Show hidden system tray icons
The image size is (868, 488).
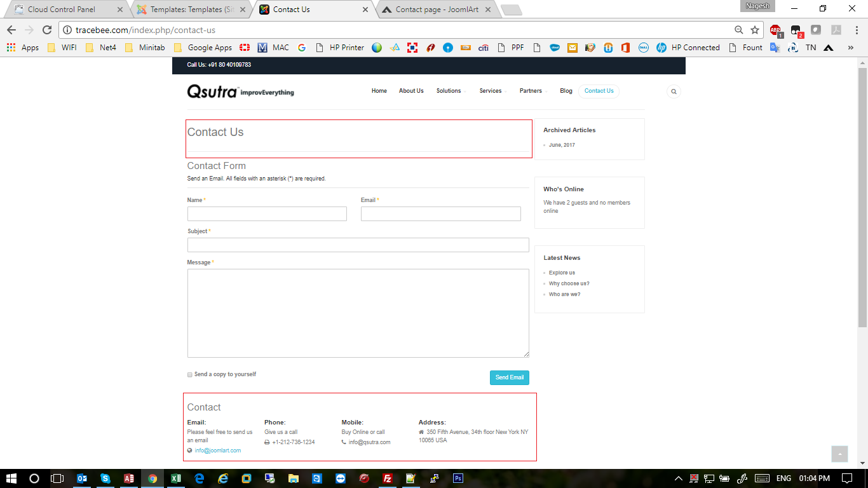pyautogui.click(x=679, y=478)
